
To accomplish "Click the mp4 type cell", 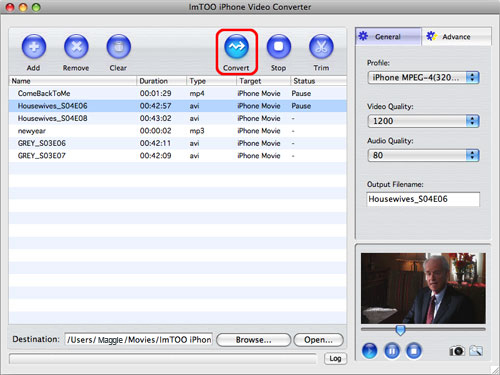I will tap(197, 94).
